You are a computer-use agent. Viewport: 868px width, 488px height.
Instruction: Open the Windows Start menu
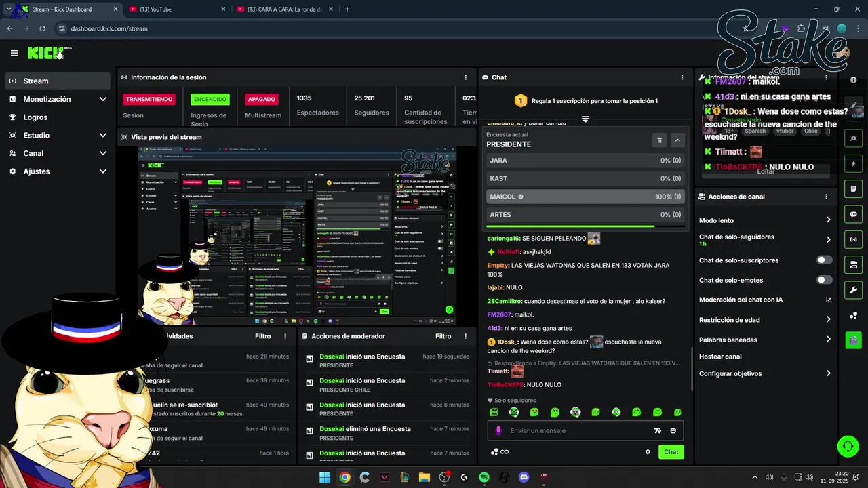325,477
